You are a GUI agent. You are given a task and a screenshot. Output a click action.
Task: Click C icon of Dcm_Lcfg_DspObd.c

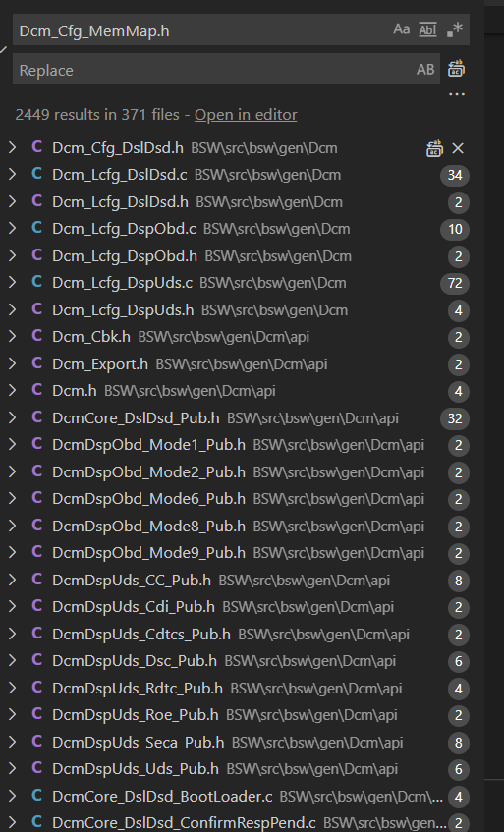pos(36,228)
